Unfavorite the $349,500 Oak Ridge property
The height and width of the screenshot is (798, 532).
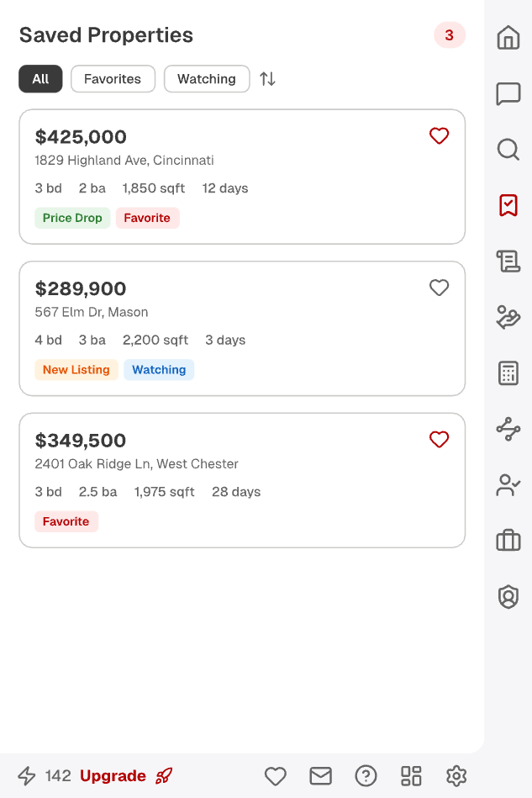coord(439,440)
